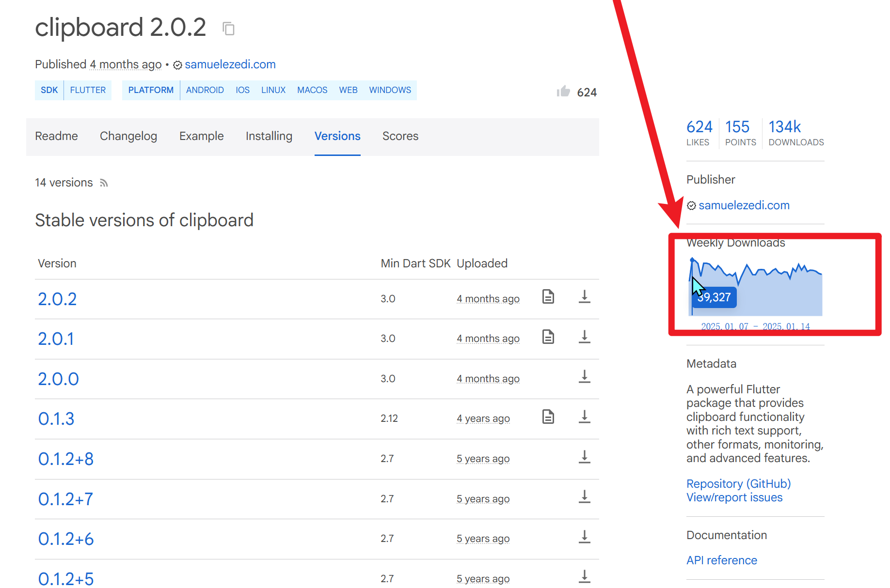
Task: Open the versions RSS feed icon
Action: (104, 183)
